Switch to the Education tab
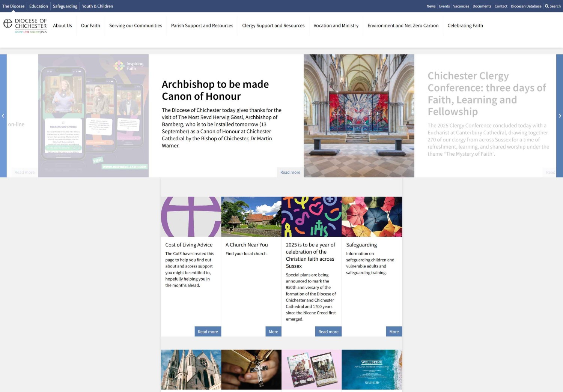This screenshot has width=563, height=392. (x=39, y=6)
